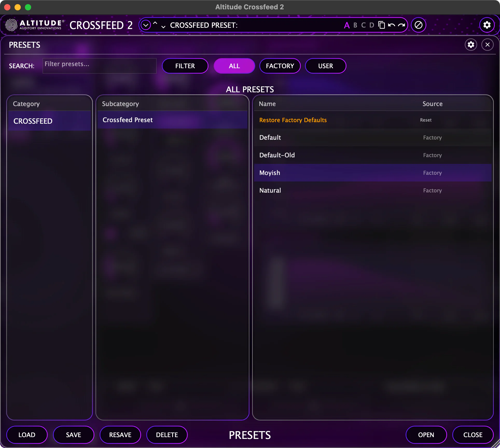
Task: Open presets panel settings gear
Action: click(471, 45)
